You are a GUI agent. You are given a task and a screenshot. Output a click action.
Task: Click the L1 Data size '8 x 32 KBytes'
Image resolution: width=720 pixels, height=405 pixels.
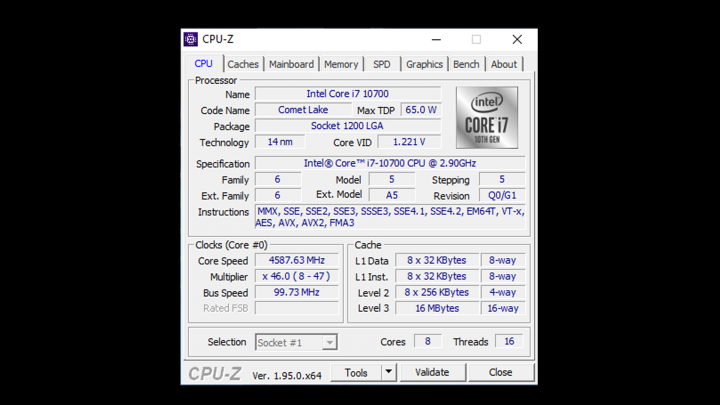(x=437, y=260)
